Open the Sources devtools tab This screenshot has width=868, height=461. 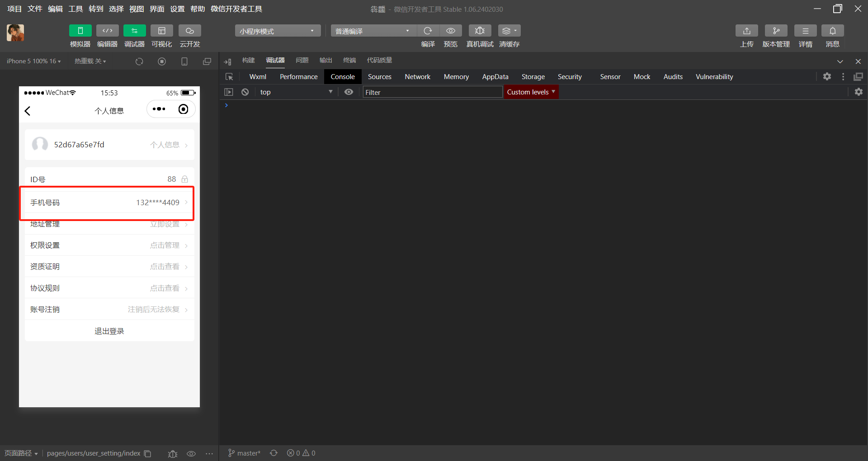pyautogui.click(x=380, y=77)
